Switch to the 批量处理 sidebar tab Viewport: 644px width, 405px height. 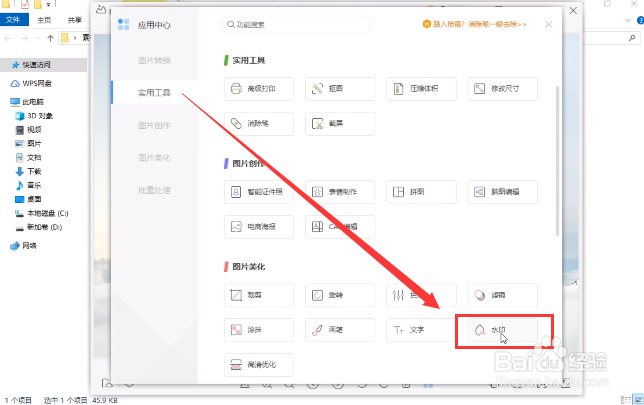pos(154,190)
